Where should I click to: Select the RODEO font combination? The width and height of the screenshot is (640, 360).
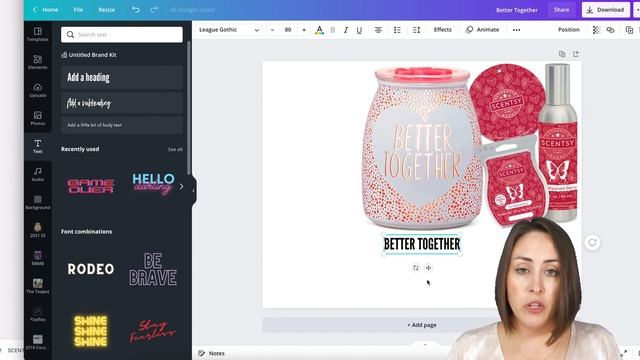tap(91, 269)
